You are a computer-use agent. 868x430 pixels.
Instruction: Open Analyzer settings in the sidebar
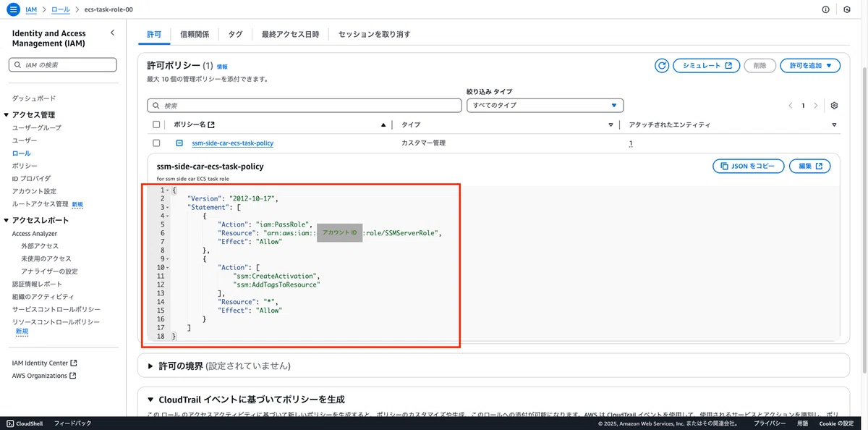(49, 271)
